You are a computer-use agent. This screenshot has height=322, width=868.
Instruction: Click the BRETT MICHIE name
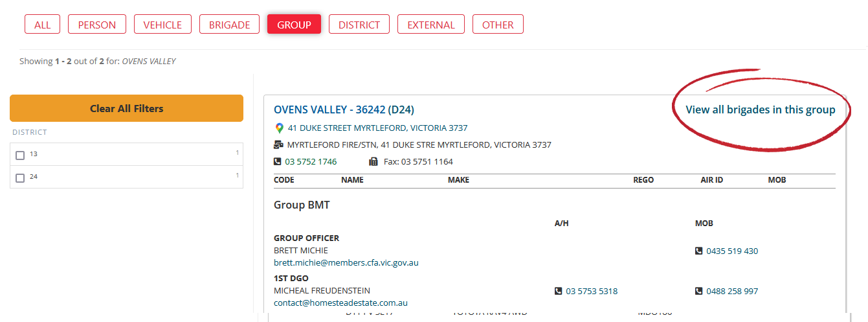pyautogui.click(x=301, y=251)
